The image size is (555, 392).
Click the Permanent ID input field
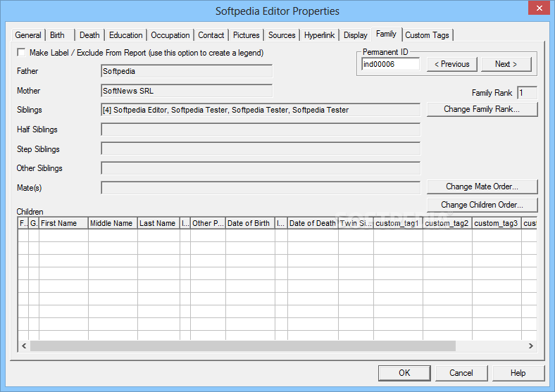click(390, 64)
